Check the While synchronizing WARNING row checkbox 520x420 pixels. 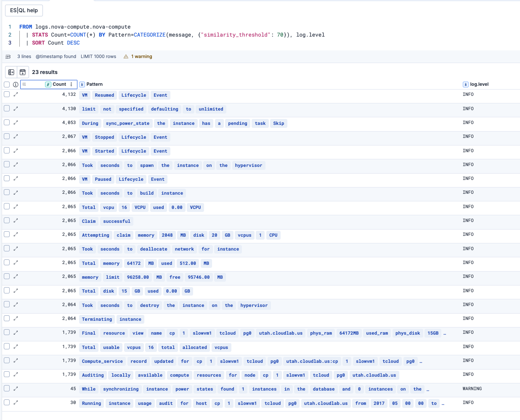(7, 388)
